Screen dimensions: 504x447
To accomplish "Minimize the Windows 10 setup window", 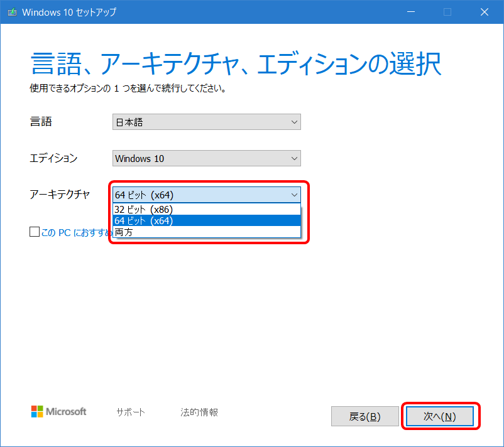I will [x=411, y=12].
